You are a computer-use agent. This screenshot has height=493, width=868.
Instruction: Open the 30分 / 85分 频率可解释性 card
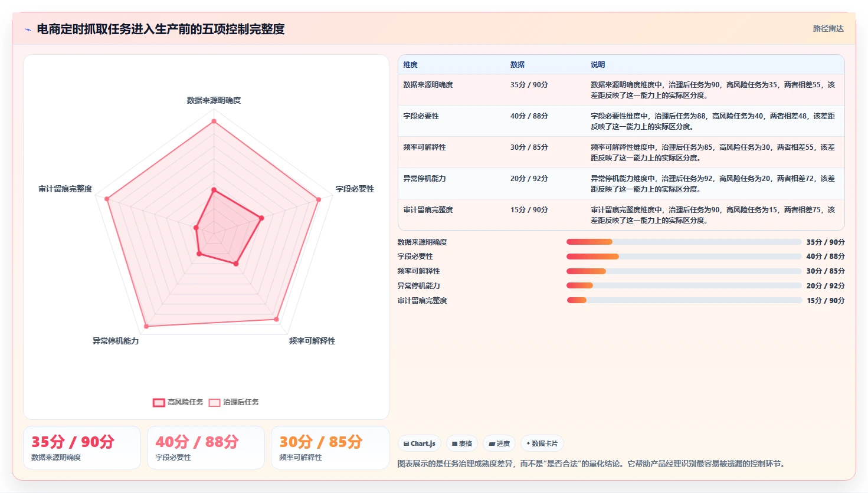click(x=330, y=448)
